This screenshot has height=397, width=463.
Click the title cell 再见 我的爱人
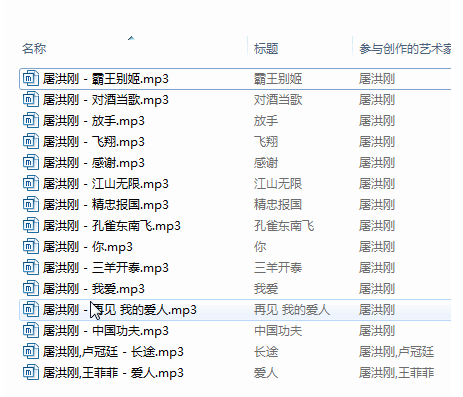(x=292, y=310)
